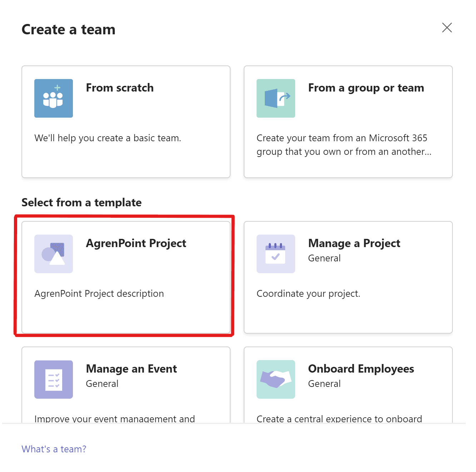The image size is (476, 472).
Task: Pick the Manage a Project template
Action: click(x=348, y=277)
